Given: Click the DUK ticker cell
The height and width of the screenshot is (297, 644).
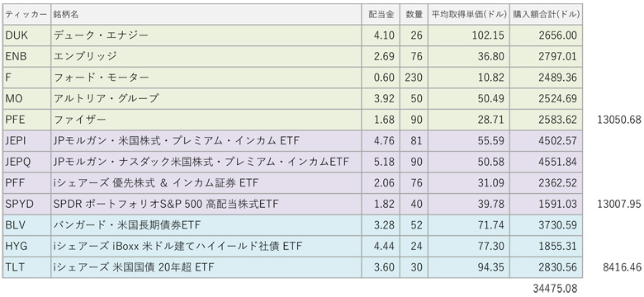Looking at the screenshot, I should (26, 35).
